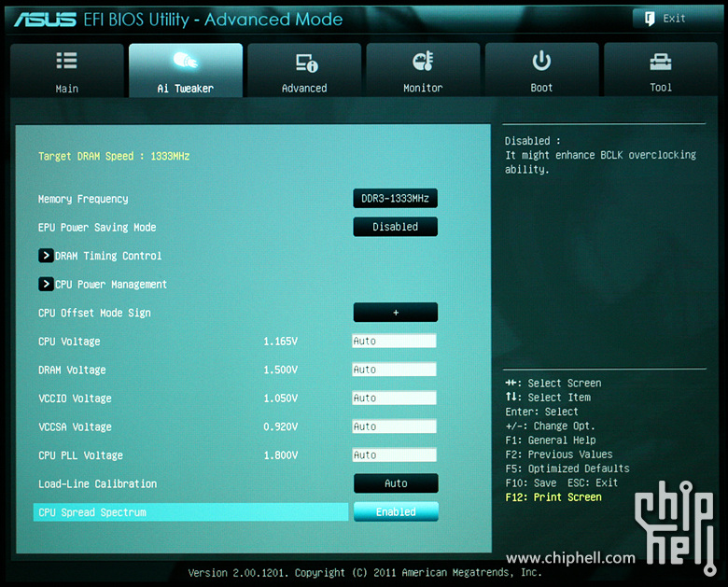Click the F2: Previous Values hint
The width and height of the screenshot is (728, 587).
pos(559,454)
